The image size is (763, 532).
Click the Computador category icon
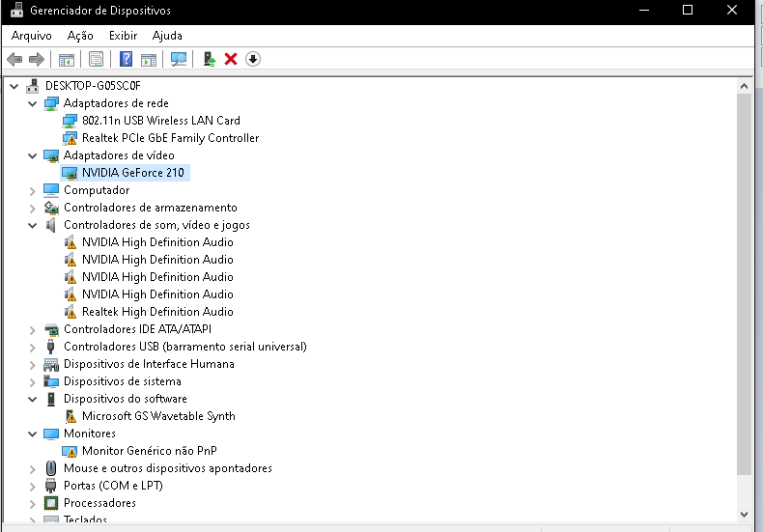tap(51, 190)
